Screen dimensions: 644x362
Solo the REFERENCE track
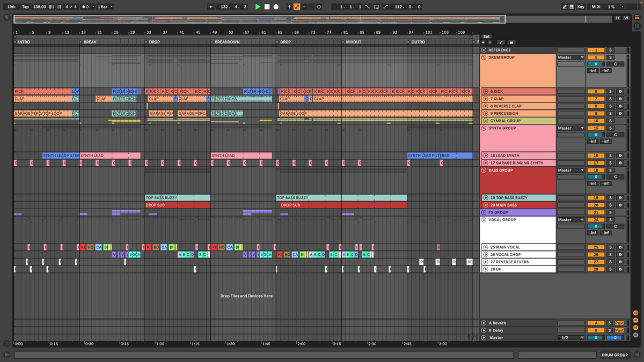tap(611, 50)
